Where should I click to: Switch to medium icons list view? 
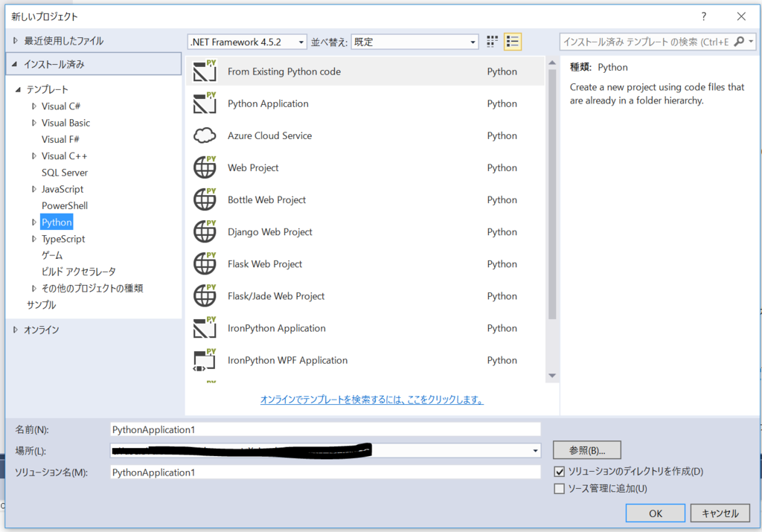tap(512, 42)
